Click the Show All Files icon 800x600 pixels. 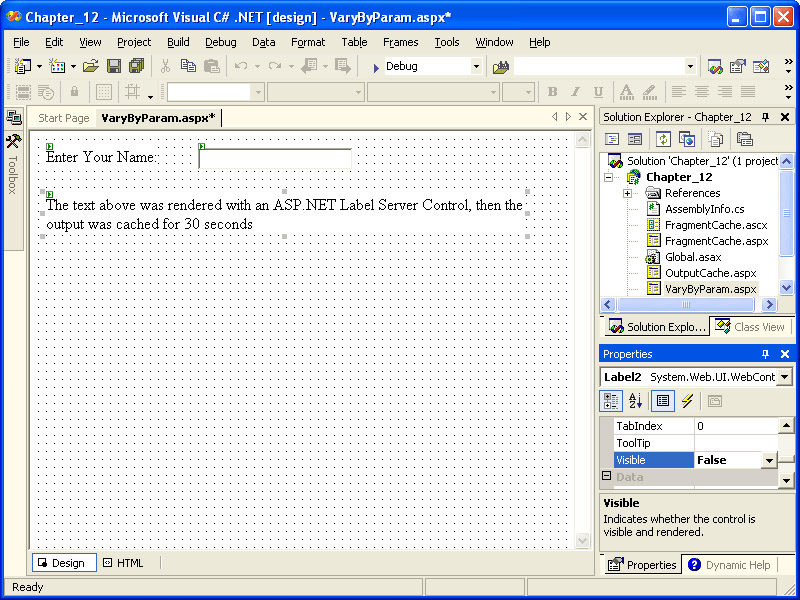714,139
